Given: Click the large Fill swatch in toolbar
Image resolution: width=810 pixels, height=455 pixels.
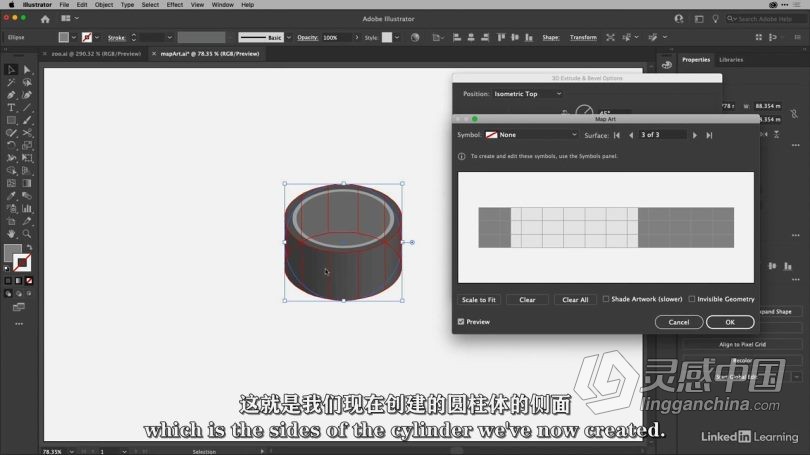Looking at the screenshot, I should (x=12, y=253).
